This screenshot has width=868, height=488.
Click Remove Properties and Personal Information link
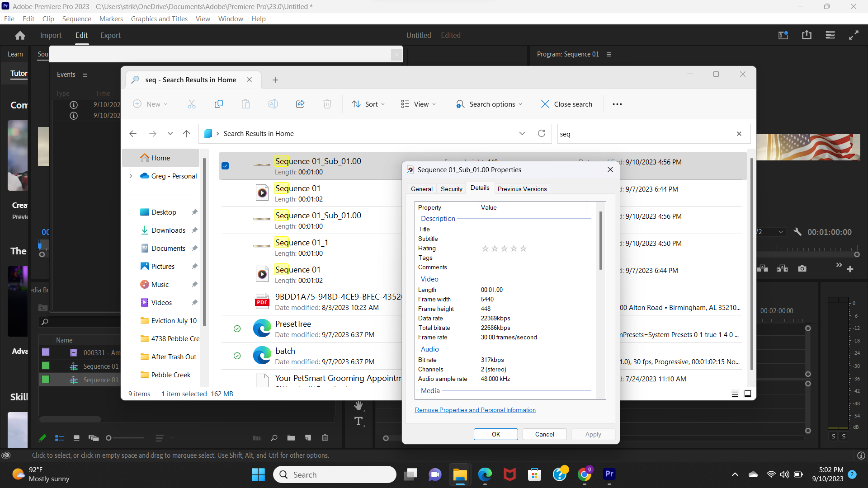(475, 410)
